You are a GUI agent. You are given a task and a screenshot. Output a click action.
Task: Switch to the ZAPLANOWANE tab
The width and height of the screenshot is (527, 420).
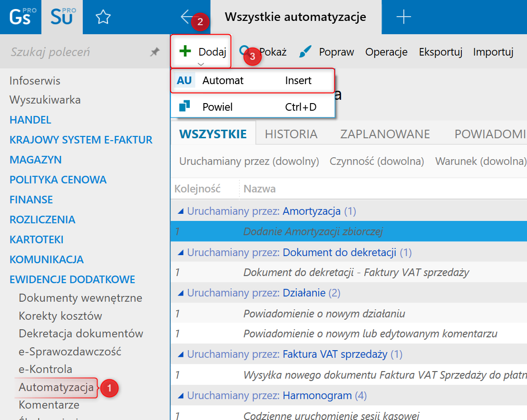[x=385, y=134]
